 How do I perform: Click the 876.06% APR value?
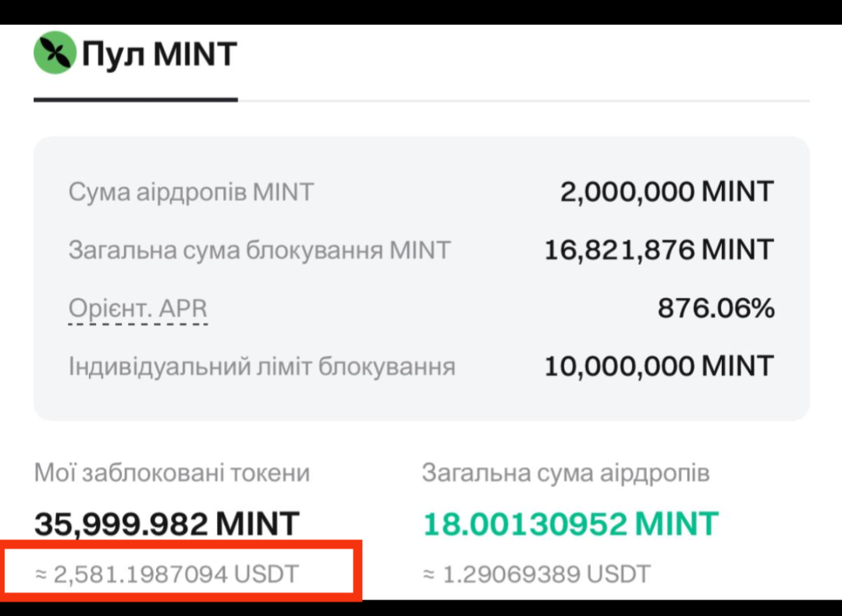click(716, 309)
